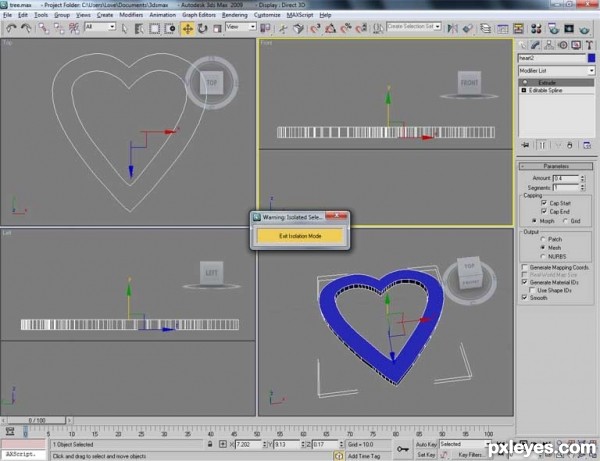Enable Generate Mapping Coords checkbox

525,267
